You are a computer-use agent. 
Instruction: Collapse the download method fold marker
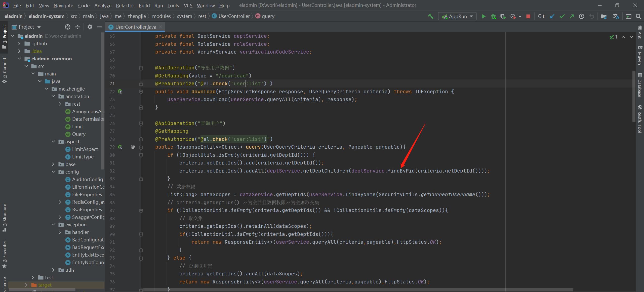pyautogui.click(x=141, y=92)
